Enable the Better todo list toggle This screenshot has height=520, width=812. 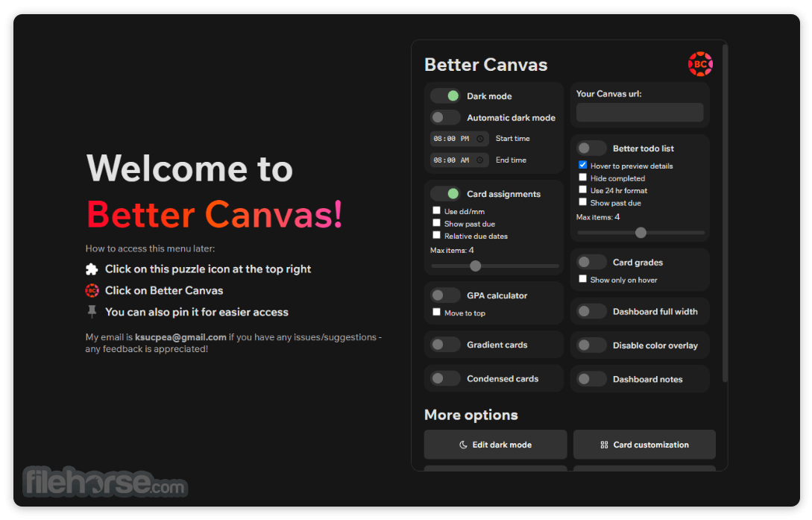click(591, 148)
